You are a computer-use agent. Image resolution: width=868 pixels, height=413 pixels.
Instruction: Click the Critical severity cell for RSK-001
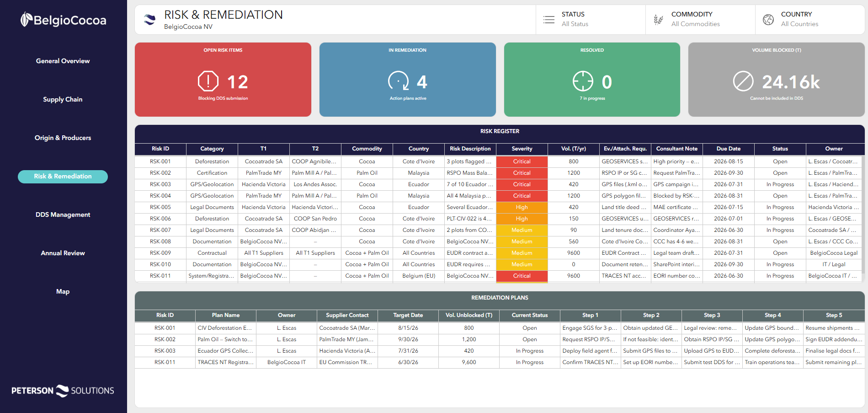[x=522, y=161]
